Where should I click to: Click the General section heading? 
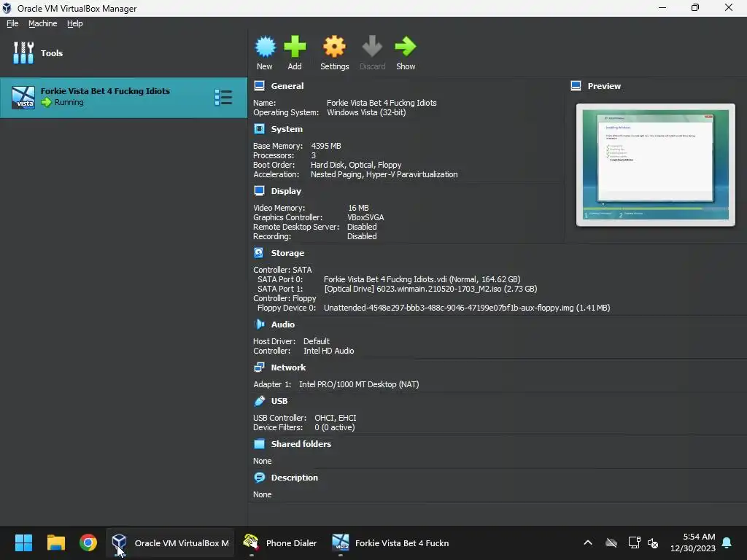pyautogui.click(x=287, y=86)
